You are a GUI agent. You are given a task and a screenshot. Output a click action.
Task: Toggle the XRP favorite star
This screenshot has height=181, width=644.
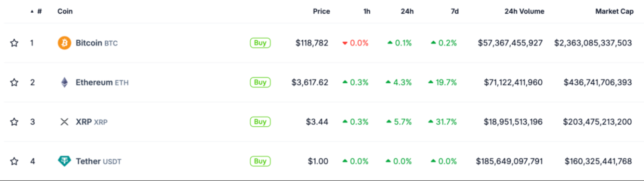click(x=14, y=122)
